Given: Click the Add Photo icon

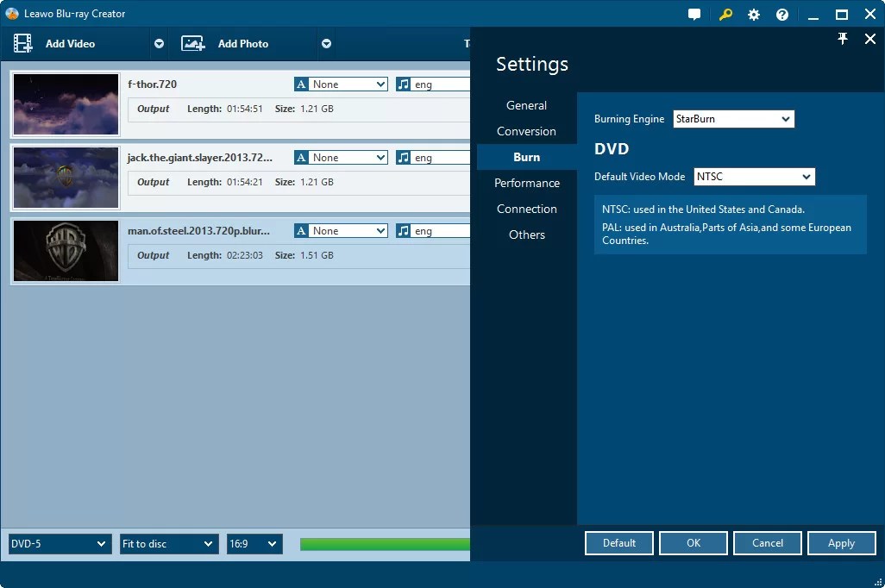Looking at the screenshot, I should pyautogui.click(x=192, y=43).
